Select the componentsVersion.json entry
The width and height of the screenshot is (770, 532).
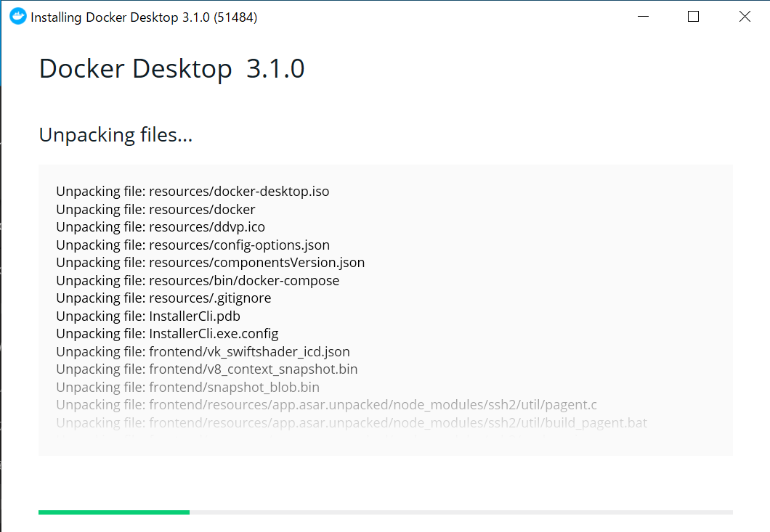(x=210, y=262)
